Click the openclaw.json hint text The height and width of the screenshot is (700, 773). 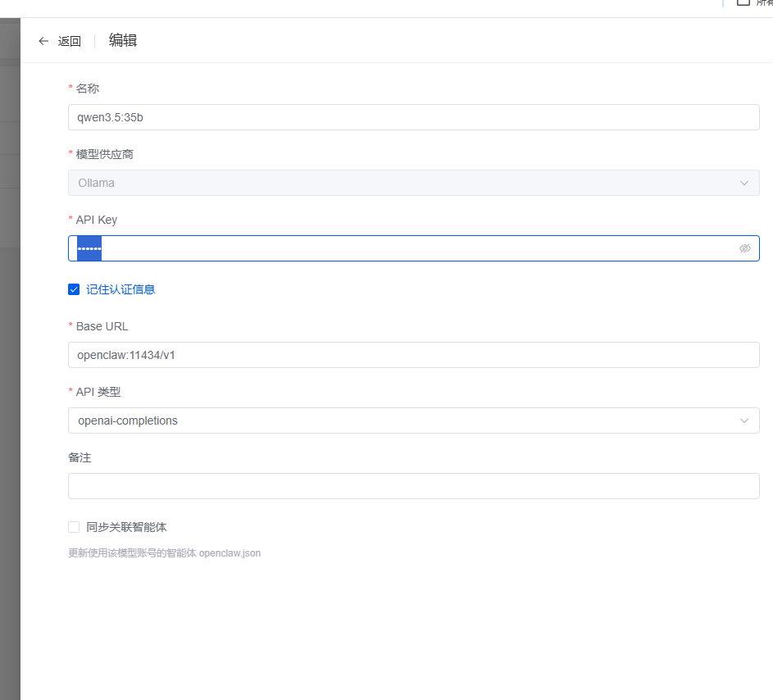pos(230,553)
